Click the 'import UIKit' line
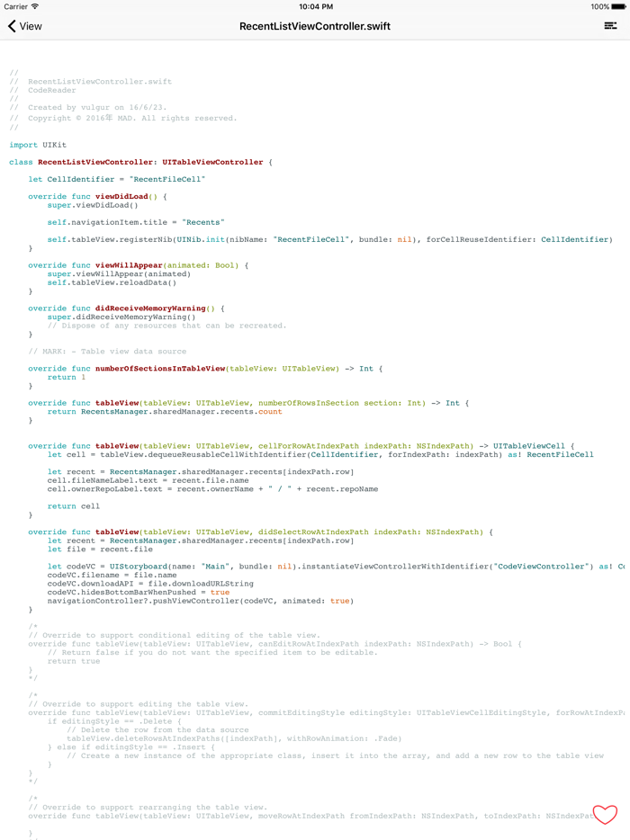This screenshot has height=840, width=630. 38,145
